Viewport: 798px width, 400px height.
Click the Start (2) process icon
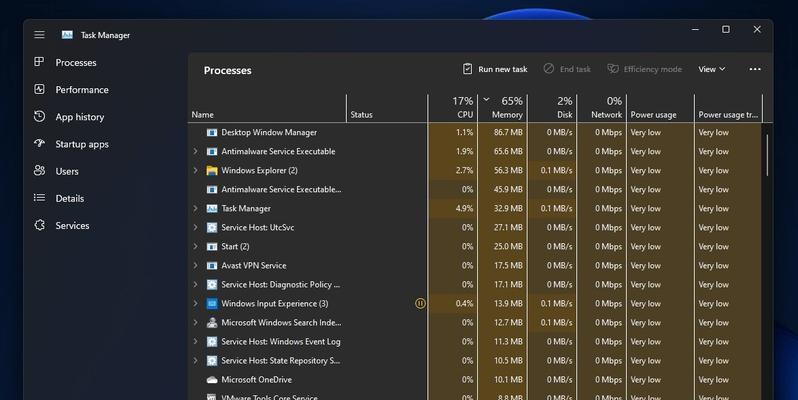(x=212, y=246)
